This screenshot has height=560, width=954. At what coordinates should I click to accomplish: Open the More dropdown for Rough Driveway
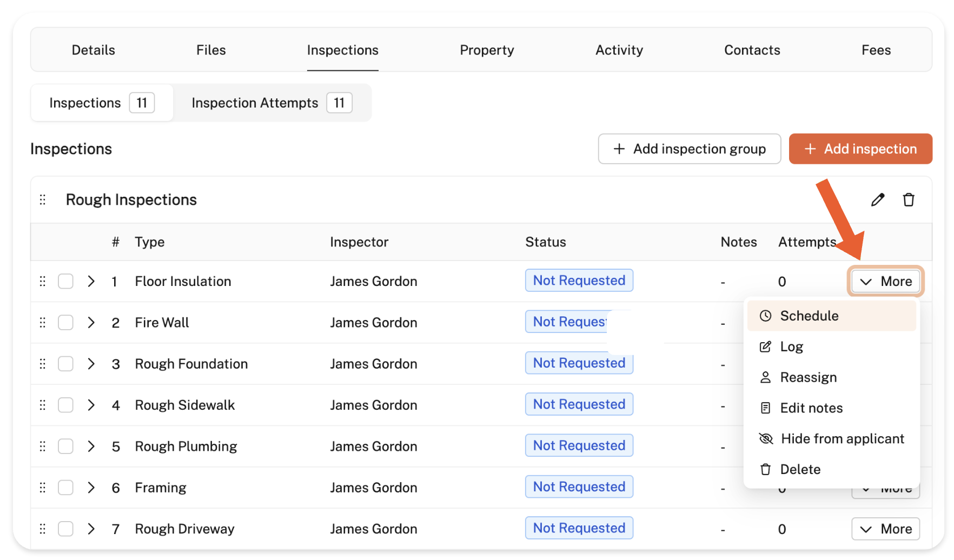(885, 529)
